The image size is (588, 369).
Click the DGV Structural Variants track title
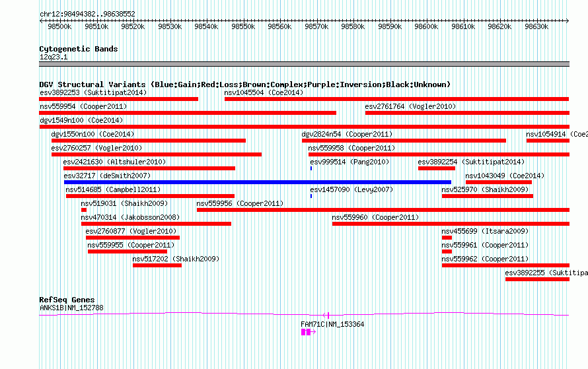(x=245, y=84)
